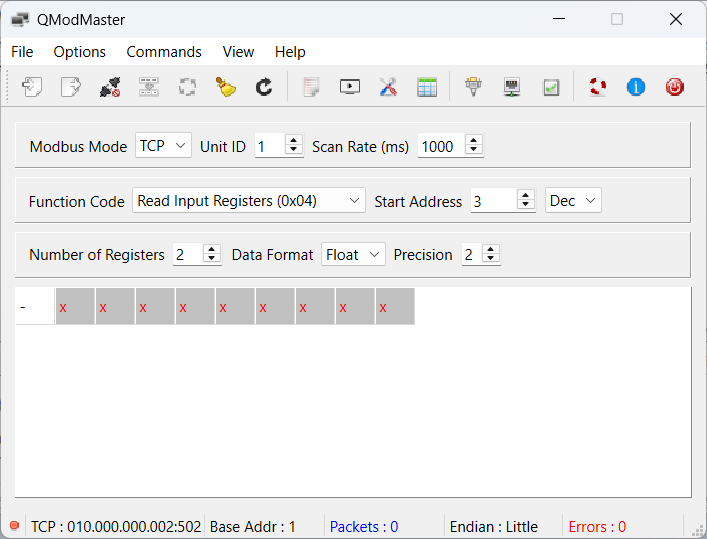Expand the Function Code dropdown

pyautogui.click(x=248, y=200)
